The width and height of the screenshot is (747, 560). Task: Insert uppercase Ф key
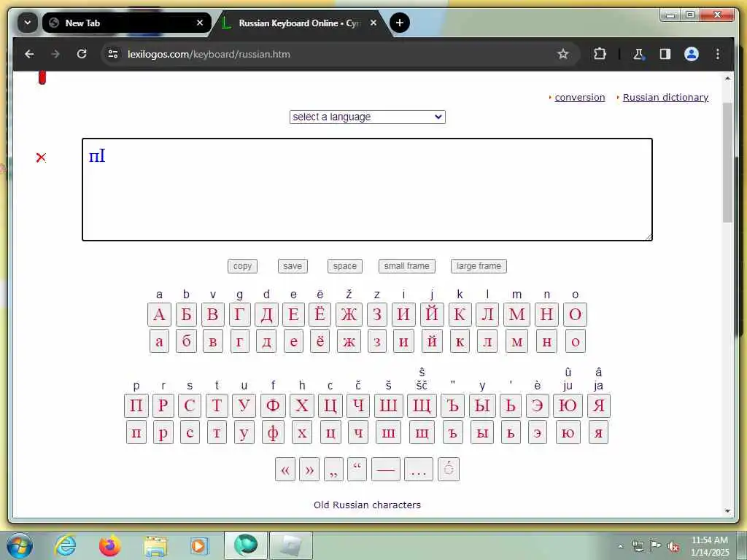click(273, 405)
